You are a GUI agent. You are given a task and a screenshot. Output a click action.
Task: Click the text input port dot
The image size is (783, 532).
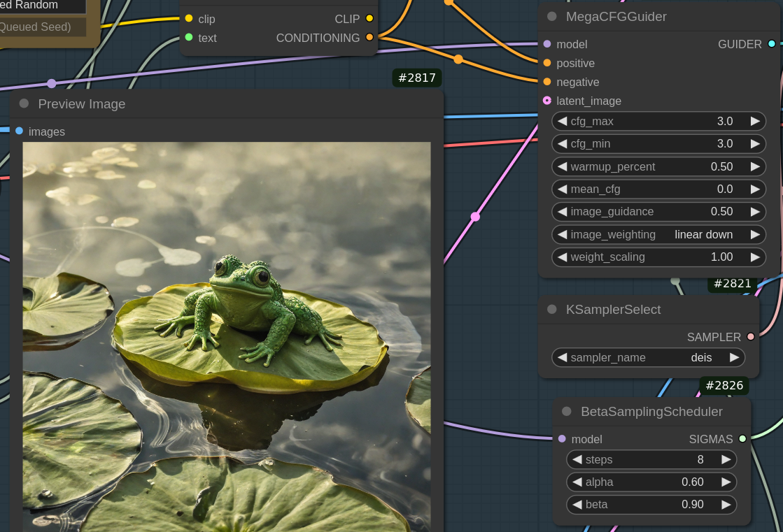(189, 38)
